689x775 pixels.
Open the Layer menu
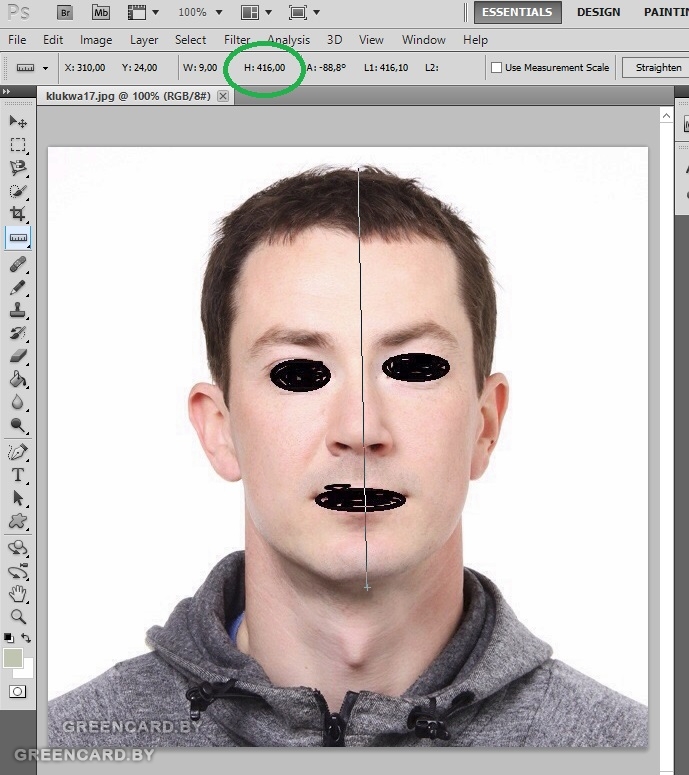pyautogui.click(x=144, y=40)
